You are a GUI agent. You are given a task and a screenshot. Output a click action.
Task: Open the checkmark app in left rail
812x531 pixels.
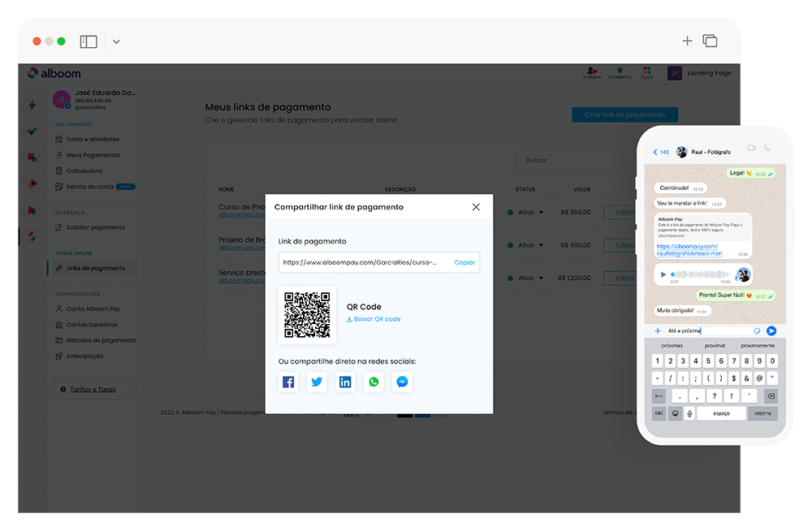pyautogui.click(x=32, y=131)
